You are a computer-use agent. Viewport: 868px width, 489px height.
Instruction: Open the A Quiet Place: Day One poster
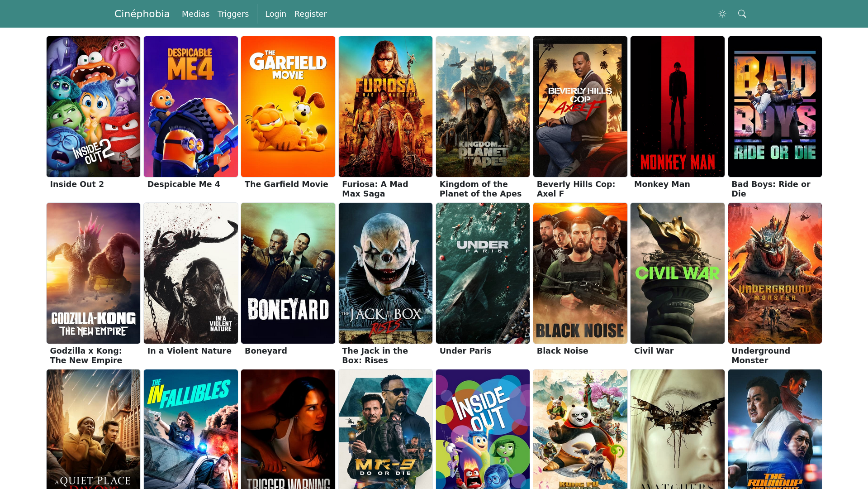94,429
